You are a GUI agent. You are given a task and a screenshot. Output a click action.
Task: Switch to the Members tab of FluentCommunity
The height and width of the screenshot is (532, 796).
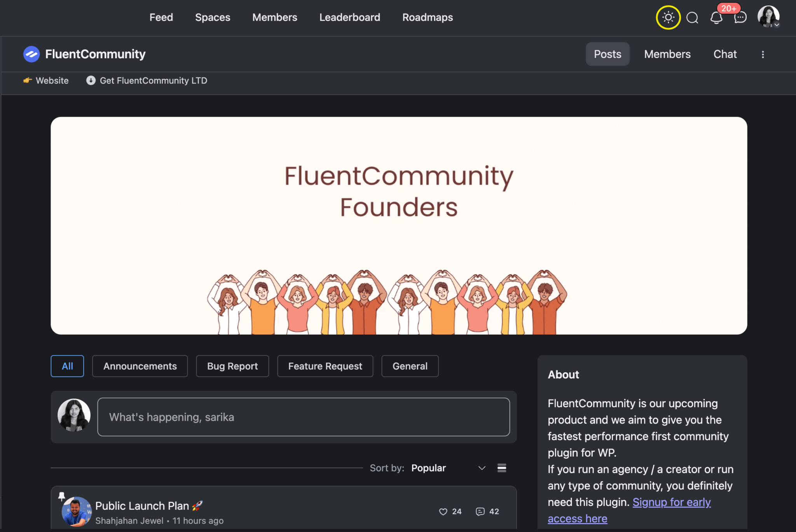[667, 54]
